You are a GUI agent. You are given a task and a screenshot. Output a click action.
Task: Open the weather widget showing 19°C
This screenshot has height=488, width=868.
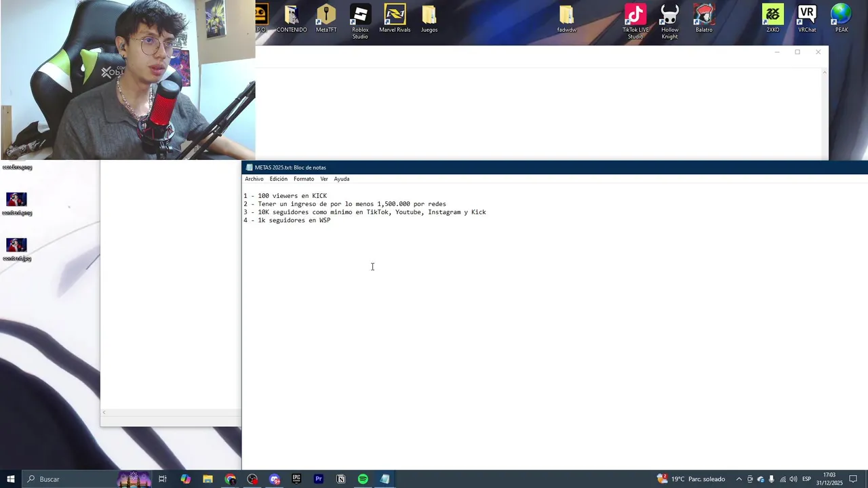click(691, 479)
